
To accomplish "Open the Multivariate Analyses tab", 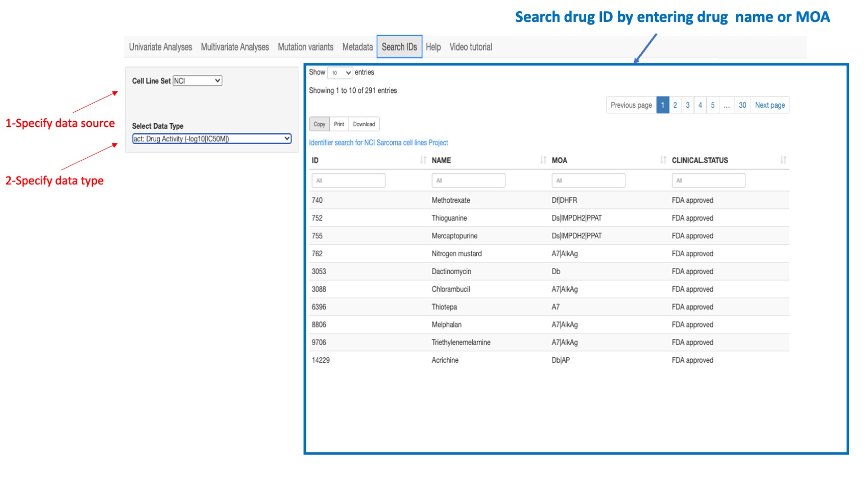I will coord(235,47).
